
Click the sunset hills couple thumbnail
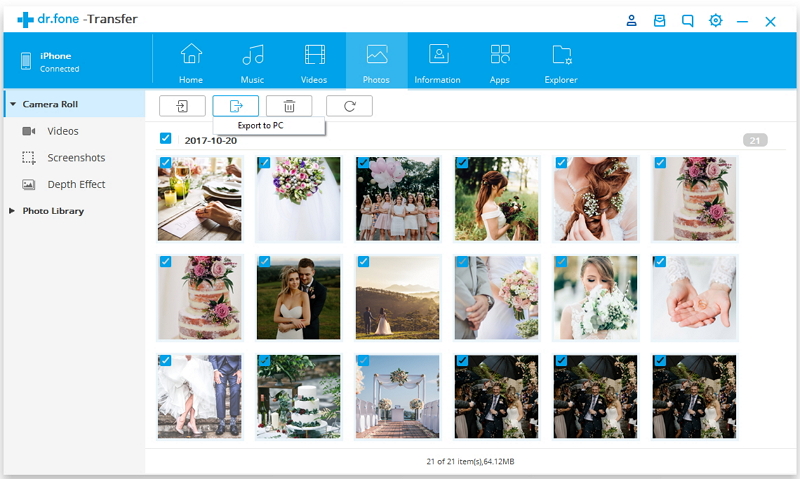tap(398, 298)
